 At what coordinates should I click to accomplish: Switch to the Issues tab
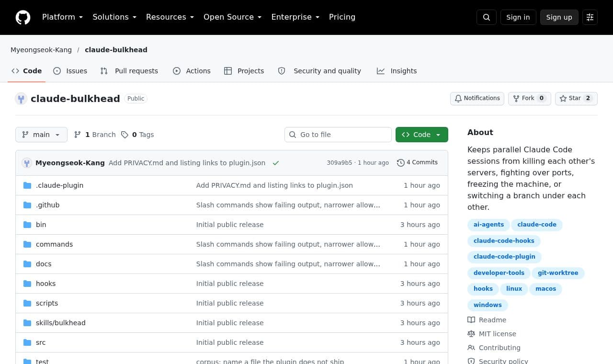coord(70,71)
